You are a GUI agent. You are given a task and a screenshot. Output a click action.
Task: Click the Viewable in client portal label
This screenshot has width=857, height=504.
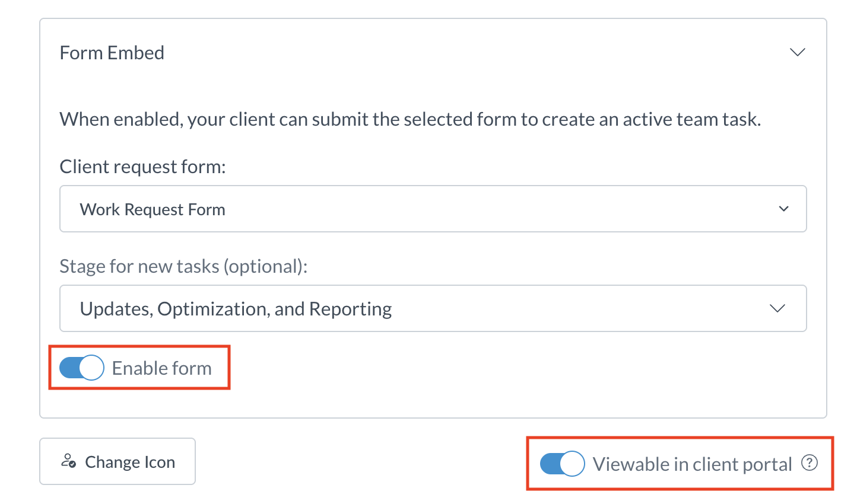coord(692,464)
